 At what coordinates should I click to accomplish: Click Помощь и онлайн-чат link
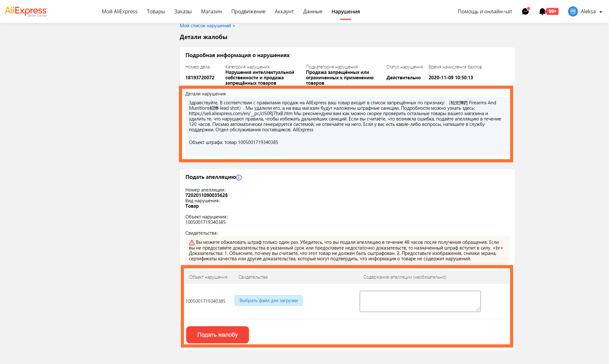coord(485,11)
